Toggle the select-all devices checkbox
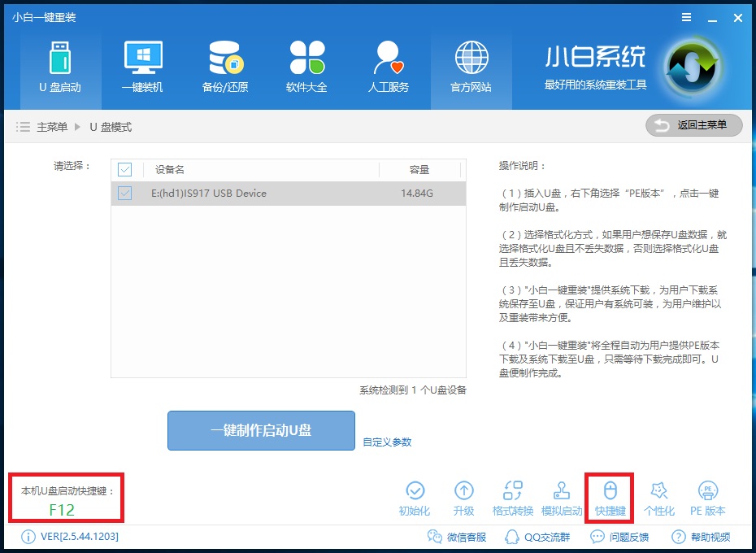 pos(124,169)
